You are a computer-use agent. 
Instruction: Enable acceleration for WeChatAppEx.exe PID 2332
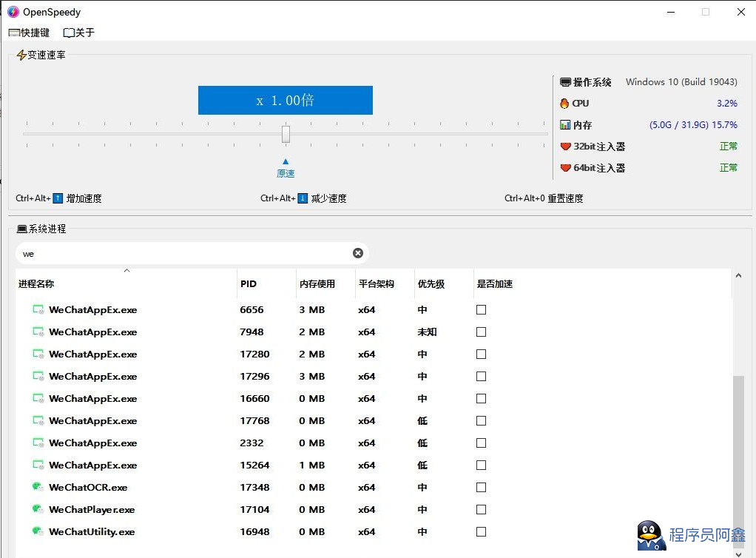481,443
